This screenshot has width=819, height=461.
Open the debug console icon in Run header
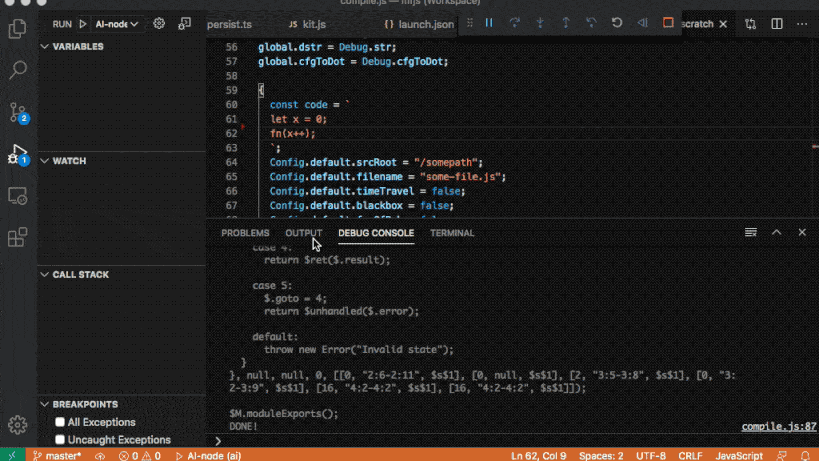[184, 23]
